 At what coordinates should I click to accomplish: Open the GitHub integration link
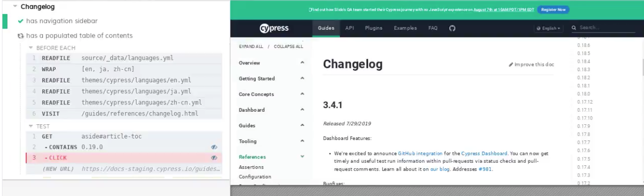click(x=419, y=153)
